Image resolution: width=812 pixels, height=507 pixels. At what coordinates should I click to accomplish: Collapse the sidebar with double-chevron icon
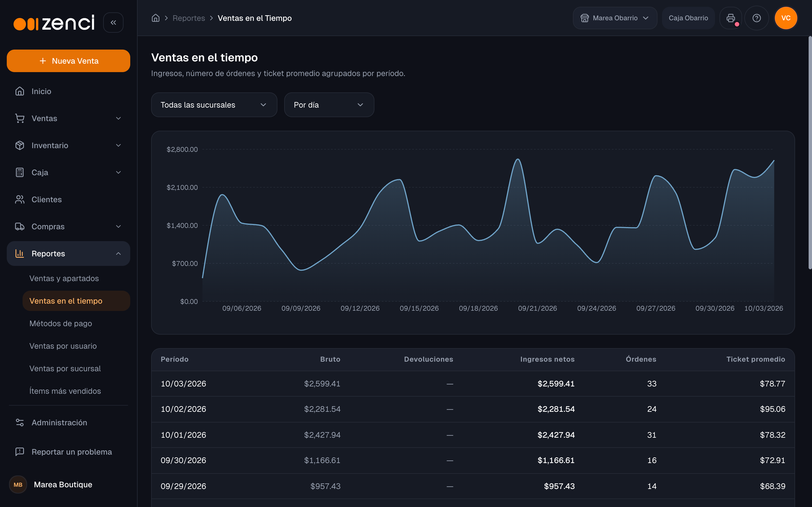pyautogui.click(x=113, y=23)
